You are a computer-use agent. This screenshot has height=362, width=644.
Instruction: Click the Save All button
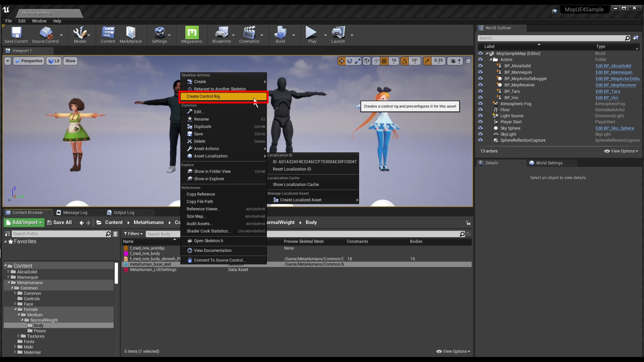coord(60,223)
